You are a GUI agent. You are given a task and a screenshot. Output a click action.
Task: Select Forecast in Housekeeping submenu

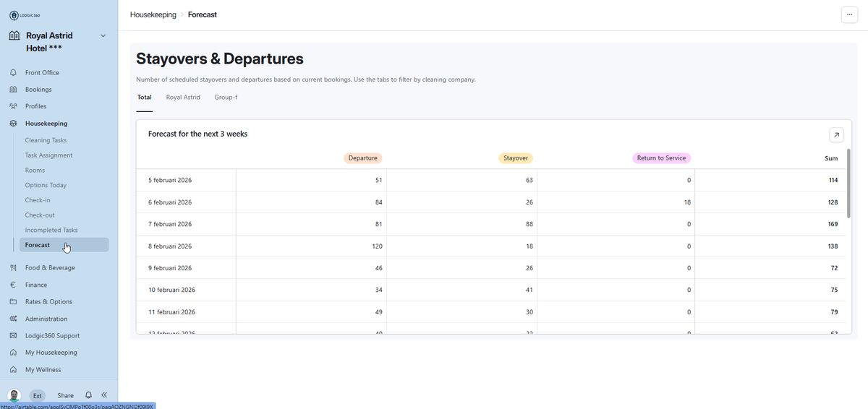[64, 245]
